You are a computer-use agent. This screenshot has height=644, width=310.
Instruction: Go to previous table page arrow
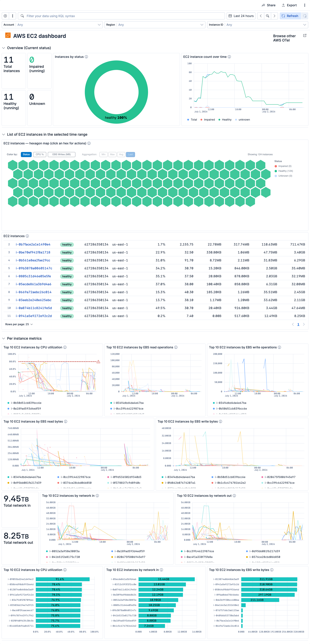click(x=293, y=324)
